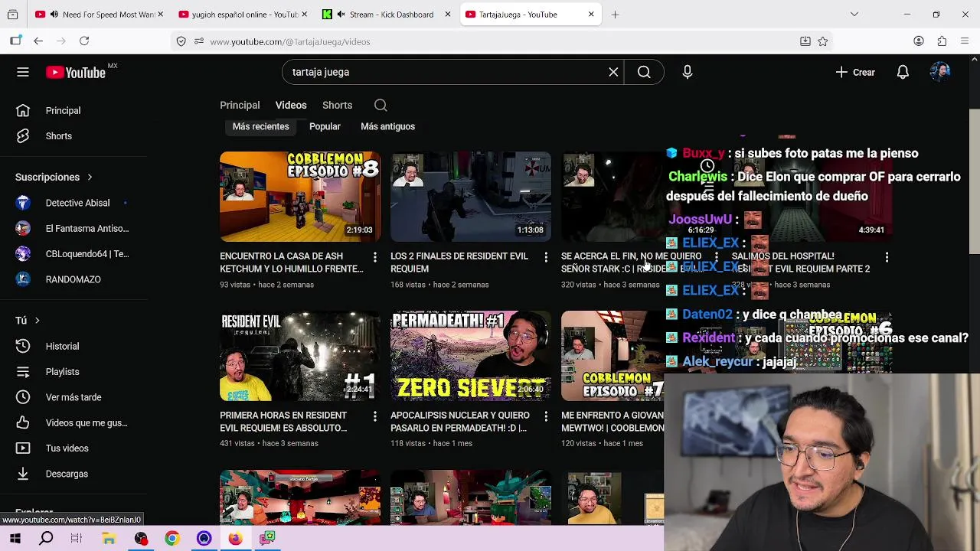Image resolution: width=980 pixels, height=551 pixels.
Task: Reload the page with the browser refresh icon
Action: tap(84, 41)
